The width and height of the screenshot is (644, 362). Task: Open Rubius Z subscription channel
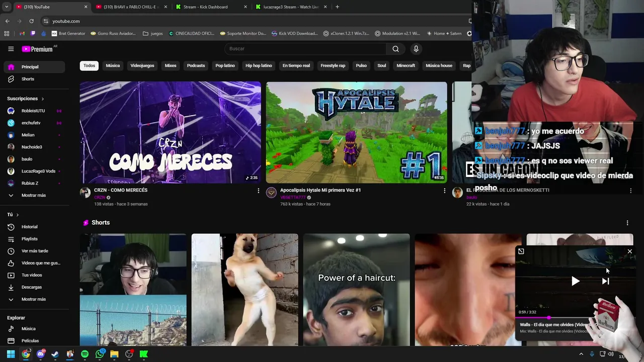(x=34, y=183)
